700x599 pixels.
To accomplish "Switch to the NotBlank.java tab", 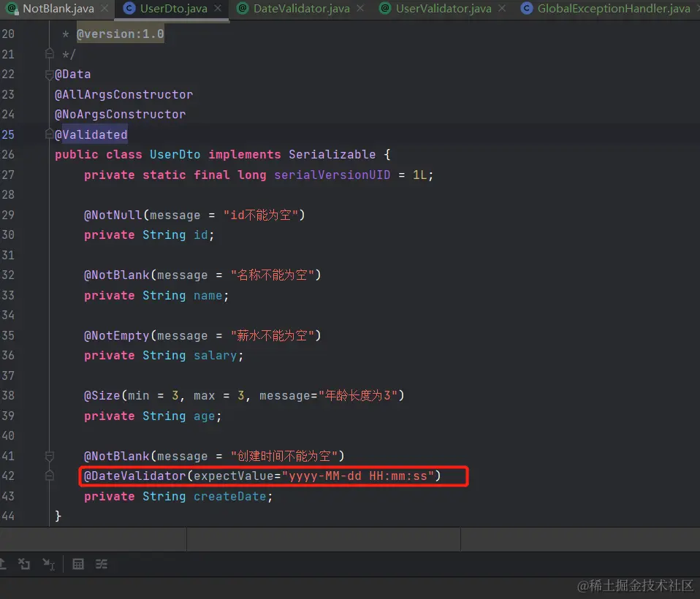I will pyautogui.click(x=57, y=9).
